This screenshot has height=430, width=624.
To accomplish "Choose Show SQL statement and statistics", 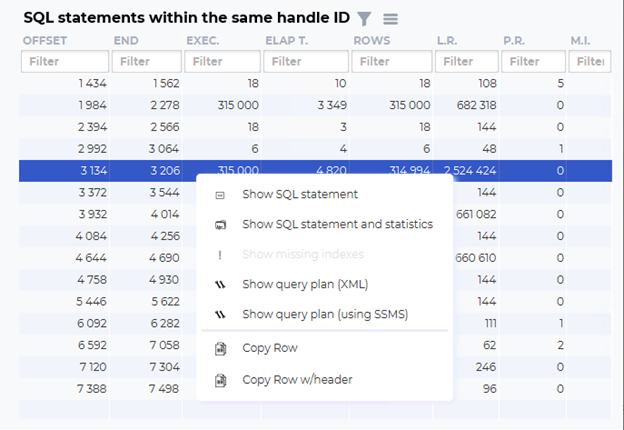I will click(337, 224).
